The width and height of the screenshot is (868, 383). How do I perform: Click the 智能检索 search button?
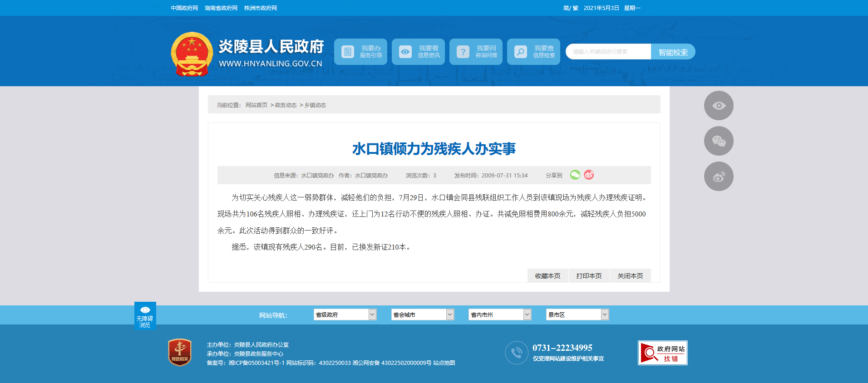tap(673, 52)
